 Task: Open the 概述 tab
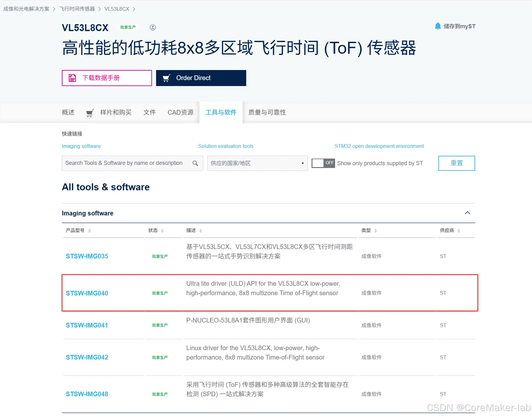[x=68, y=112]
